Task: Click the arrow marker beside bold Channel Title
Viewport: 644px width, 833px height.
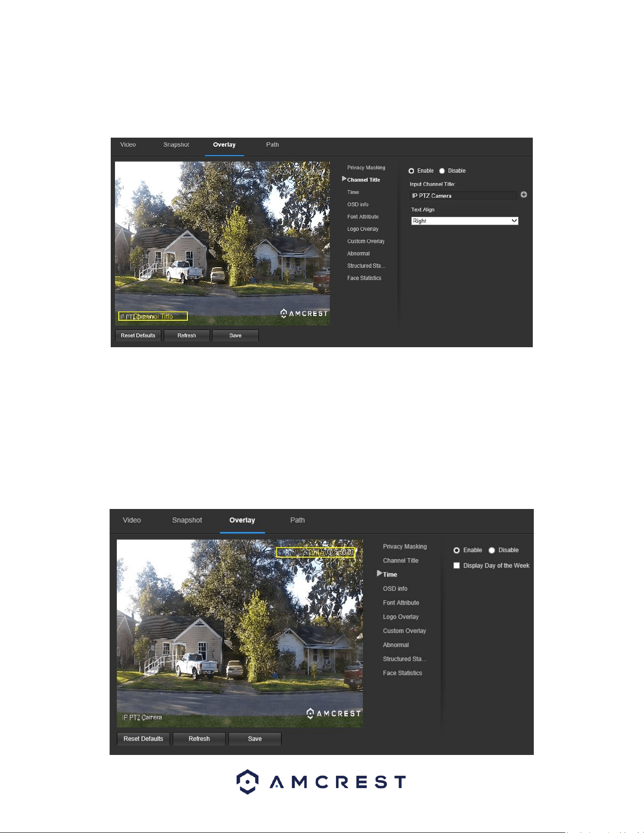Action: (x=344, y=179)
